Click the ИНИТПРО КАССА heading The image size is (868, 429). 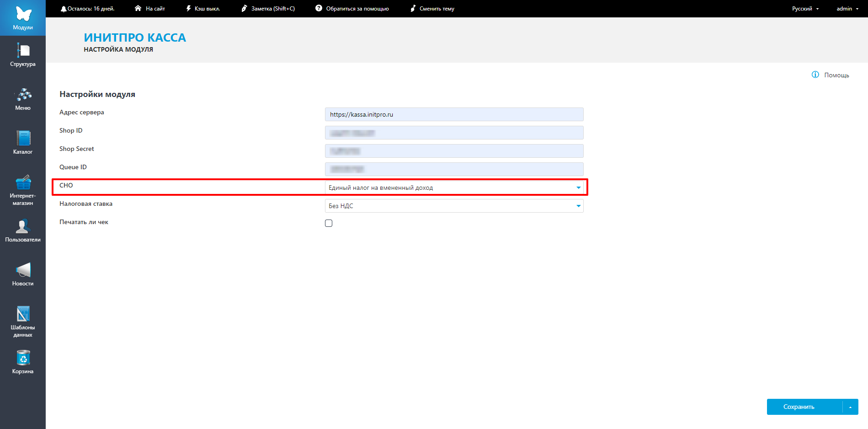(x=135, y=38)
